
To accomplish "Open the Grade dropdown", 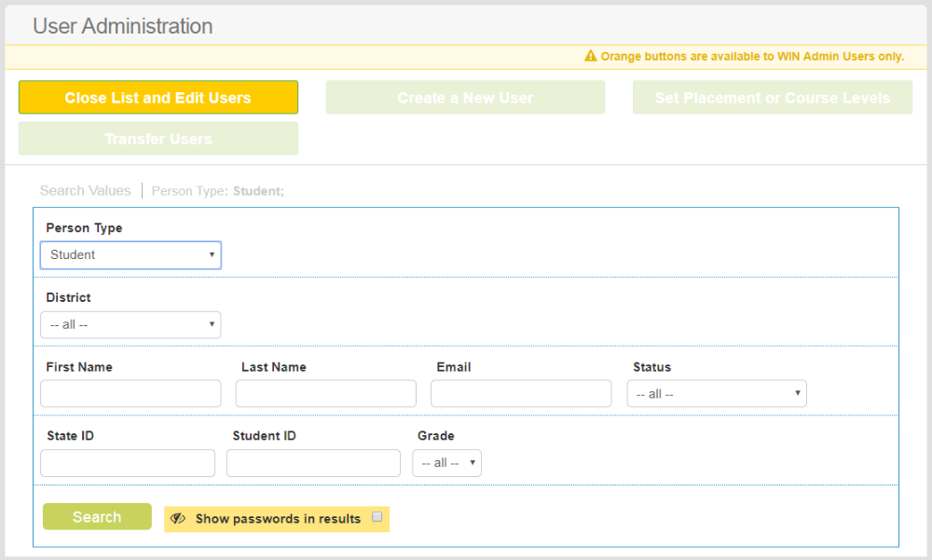I will pos(446,462).
